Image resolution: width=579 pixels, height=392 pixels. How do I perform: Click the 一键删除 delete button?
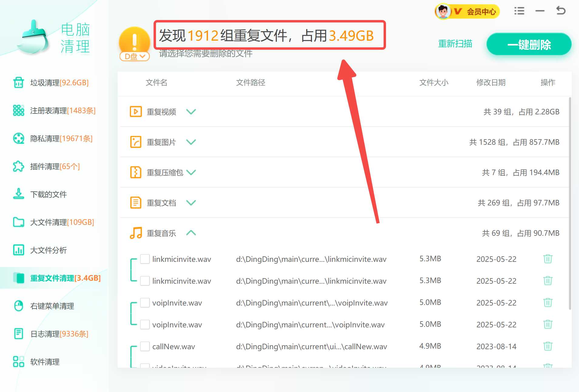(529, 44)
